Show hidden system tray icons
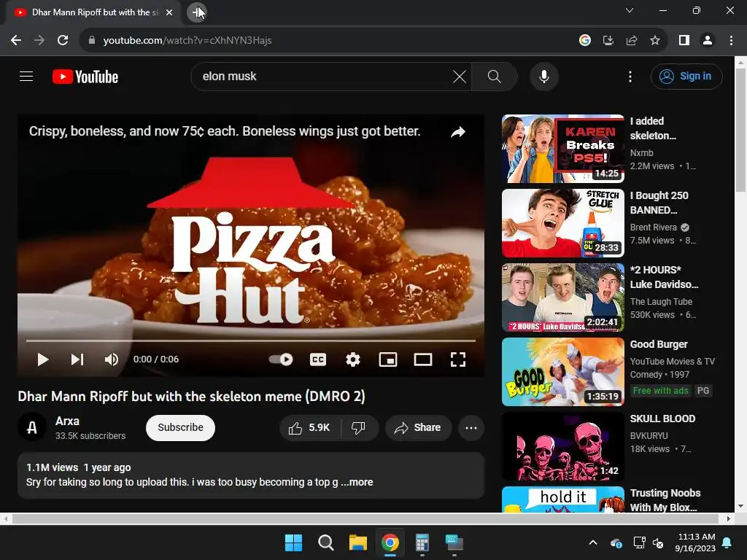747x560 pixels. 592,542
